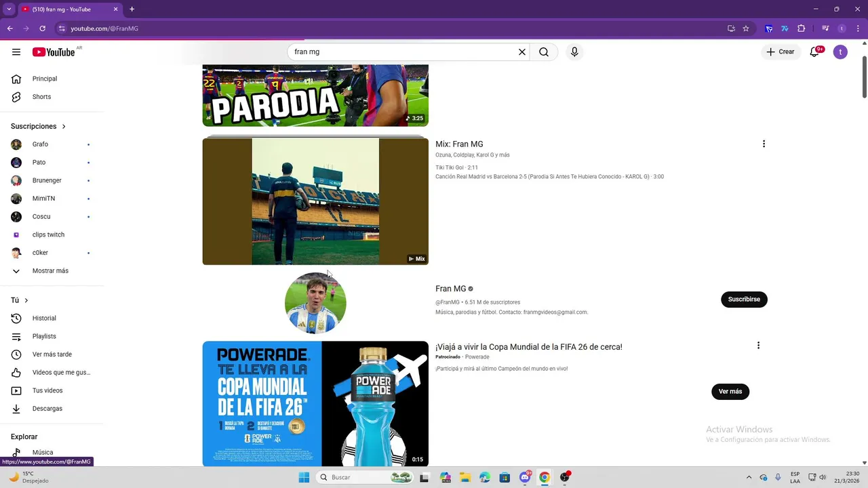The image size is (868, 488).
Task: Run search with the magnifier button
Action: pos(544,52)
